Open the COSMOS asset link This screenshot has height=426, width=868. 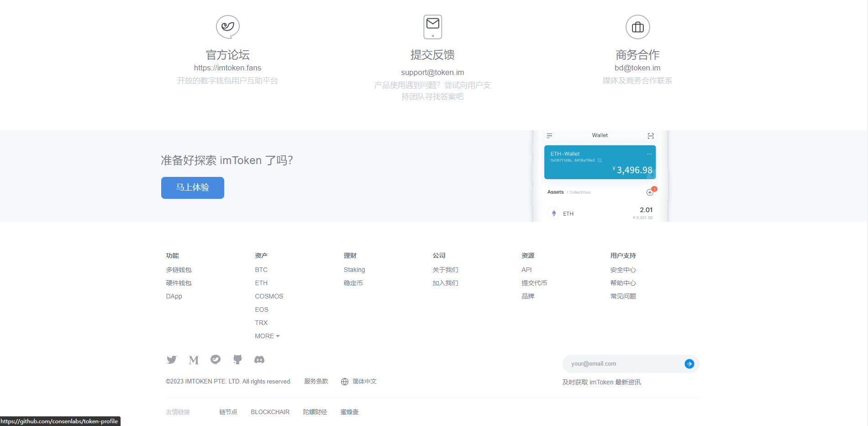pyautogui.click(x=269, y=297)
